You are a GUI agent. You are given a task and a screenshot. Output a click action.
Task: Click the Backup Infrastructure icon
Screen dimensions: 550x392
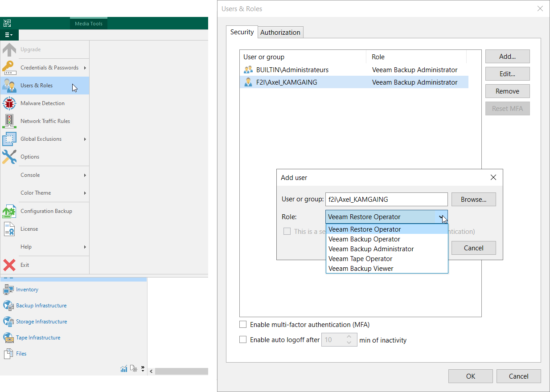coord(8,306)
